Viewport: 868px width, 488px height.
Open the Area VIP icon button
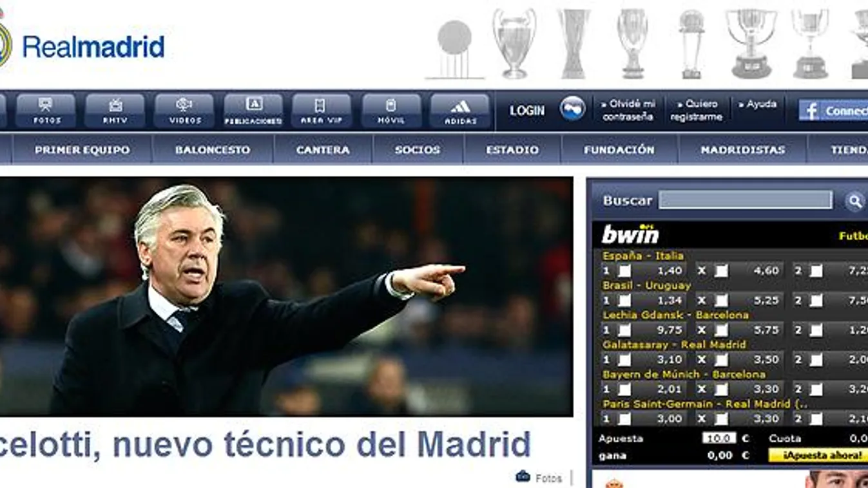tap(322, 111)
